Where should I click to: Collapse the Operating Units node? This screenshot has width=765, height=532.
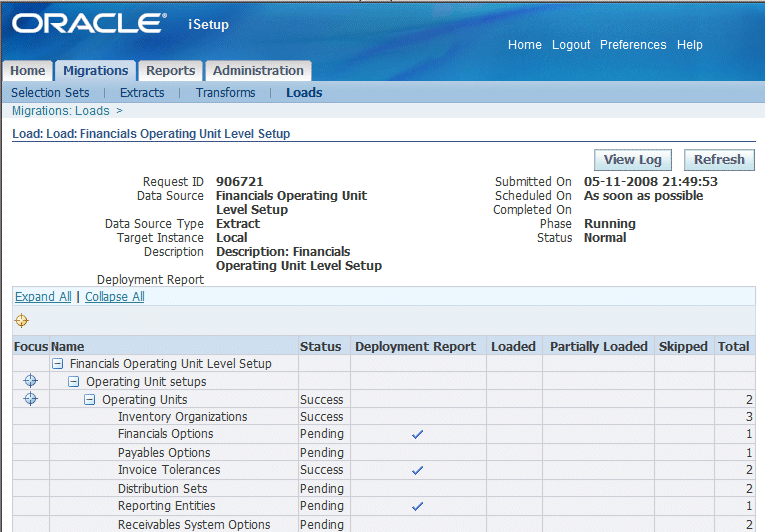pyautogui.click(x=89, y=400)
